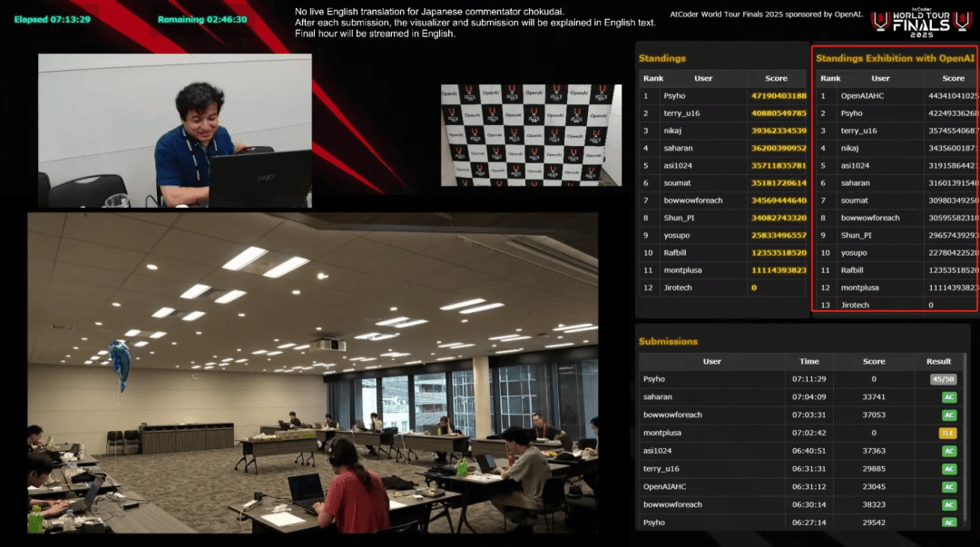Click submission time 07:02:42
Viewport: 980px width, 547px height.
click(808, 433)
